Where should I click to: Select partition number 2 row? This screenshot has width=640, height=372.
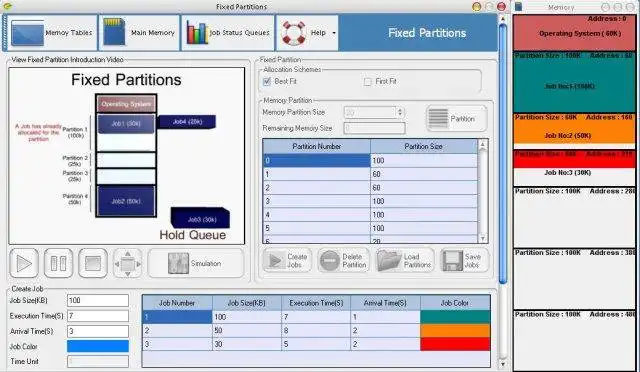click(x=370, y=187)
